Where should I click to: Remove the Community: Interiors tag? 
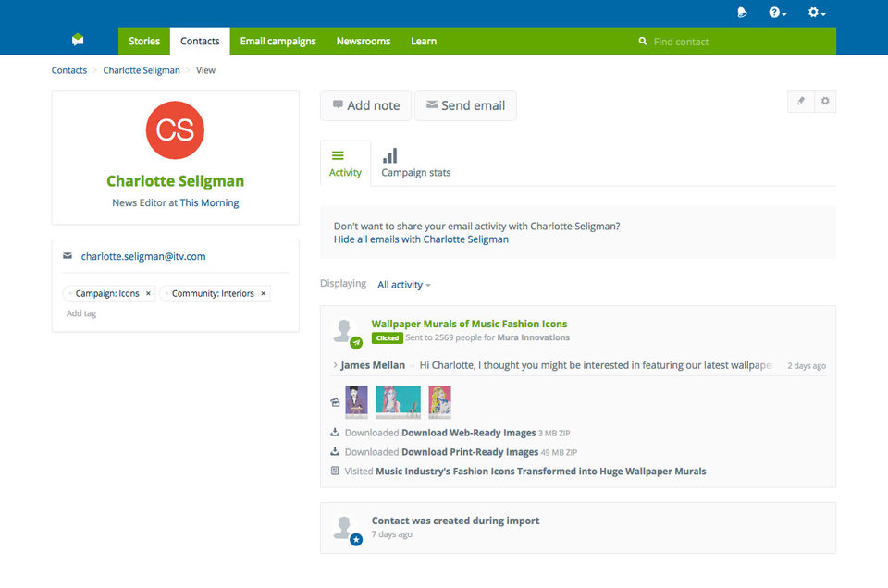(x=263, y=294)
